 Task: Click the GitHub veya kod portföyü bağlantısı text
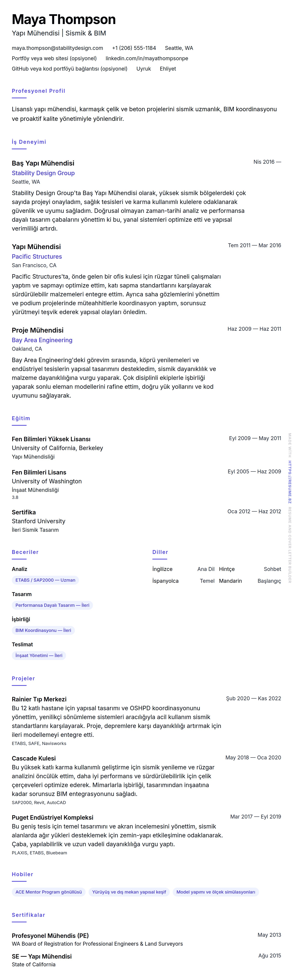coord(69,69)
